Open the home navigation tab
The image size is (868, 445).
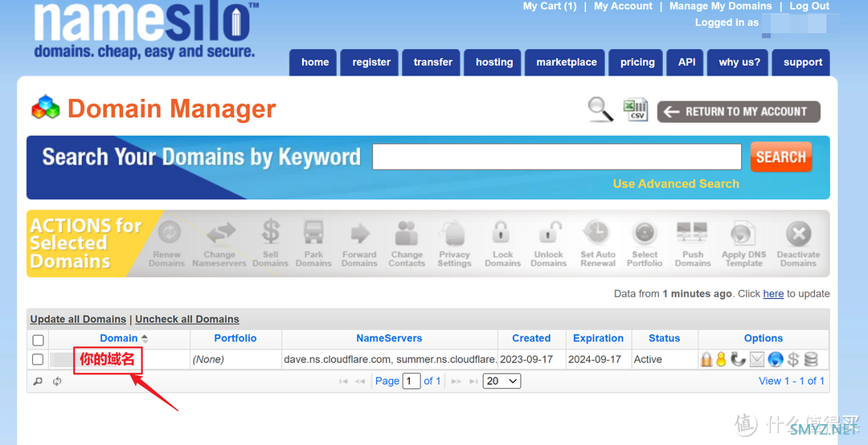(313, 63)
